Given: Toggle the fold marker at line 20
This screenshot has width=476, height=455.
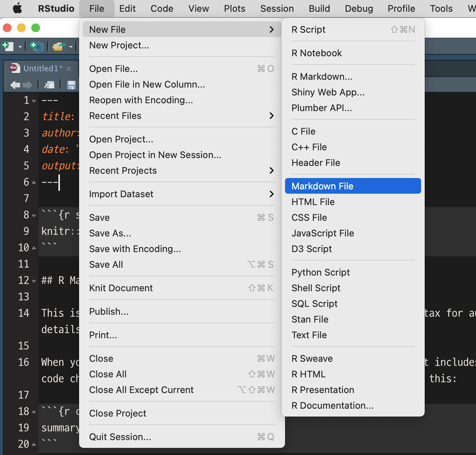Looking at the screenshot, I should 34,444.
